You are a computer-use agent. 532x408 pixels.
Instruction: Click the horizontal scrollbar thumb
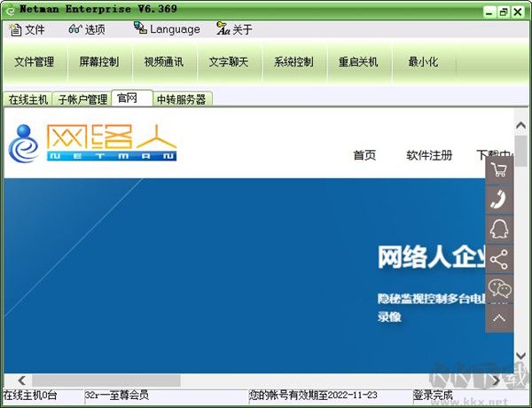coord(106,381)
